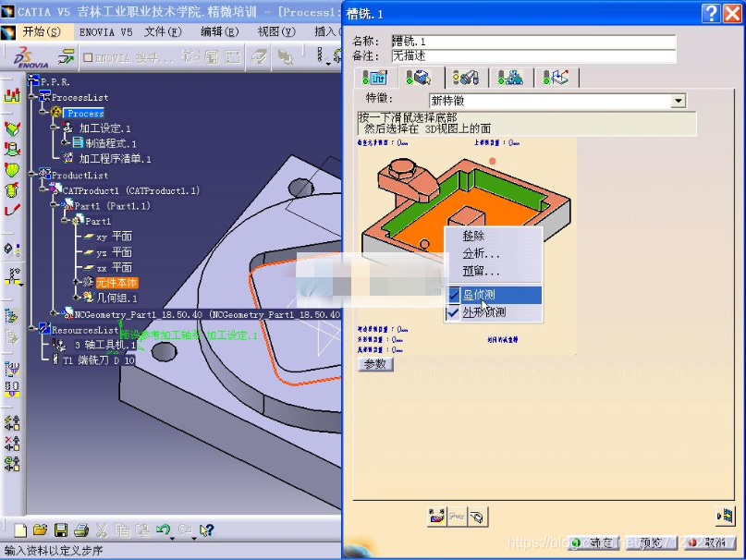Collapse the Process node expander
Viewport: 746px width, 560px height.
click(x=43, y=113)
